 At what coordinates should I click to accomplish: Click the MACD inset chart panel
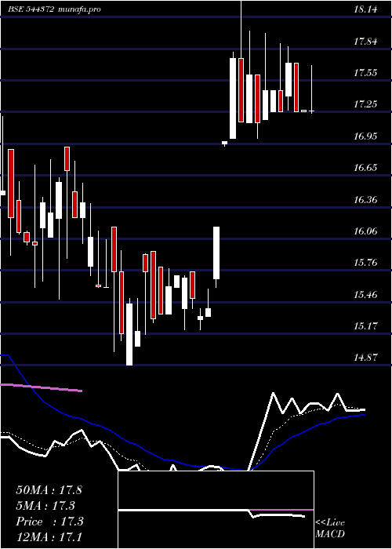[x=216, y=510]
